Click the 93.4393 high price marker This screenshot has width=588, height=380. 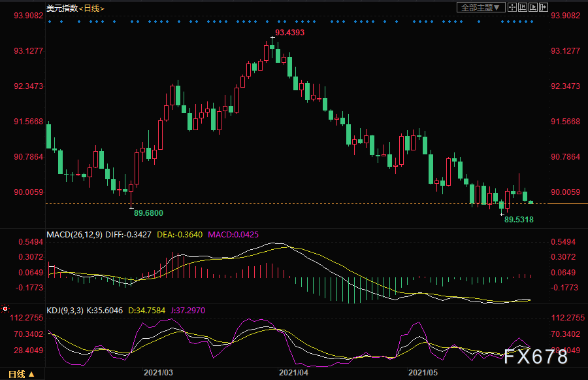point(290,33)
